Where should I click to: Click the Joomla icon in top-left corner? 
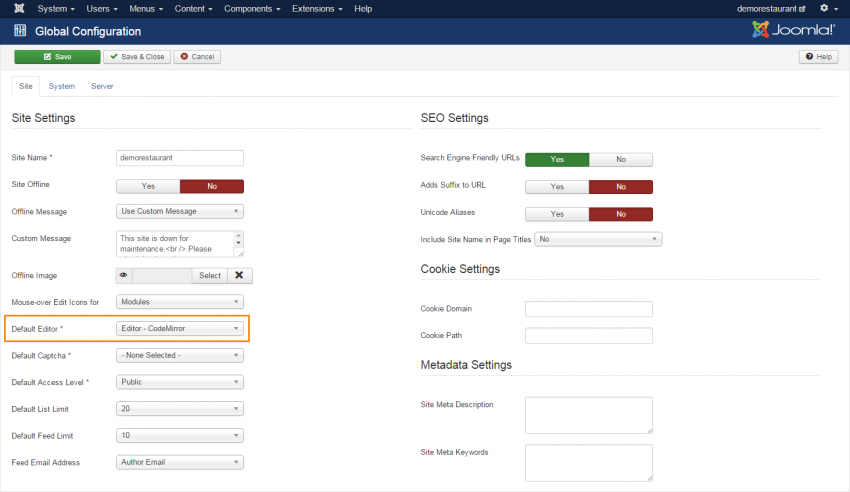pos(19,8)
